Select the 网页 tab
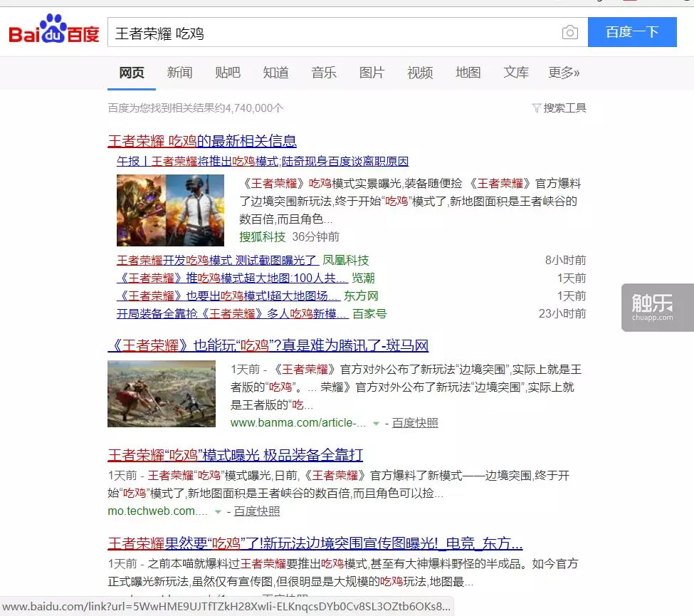 tap(132, 73)
